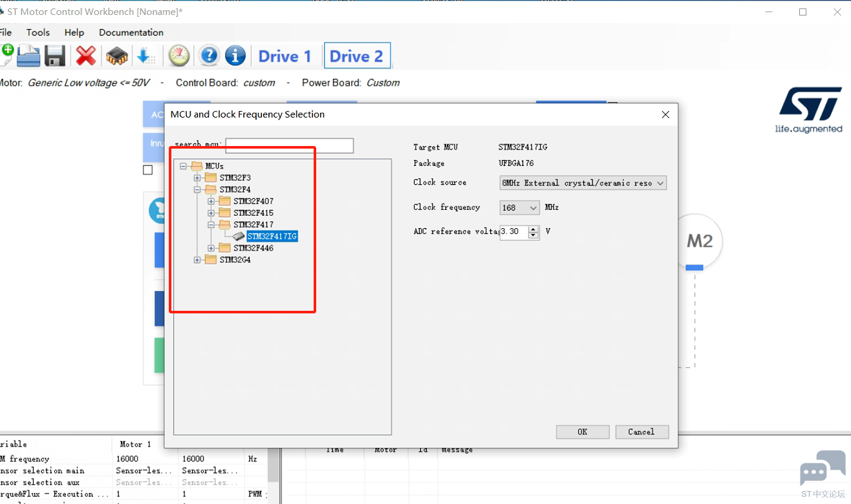Cancel the MCU selection dialog
851x504 pixels.
(641, 432)
